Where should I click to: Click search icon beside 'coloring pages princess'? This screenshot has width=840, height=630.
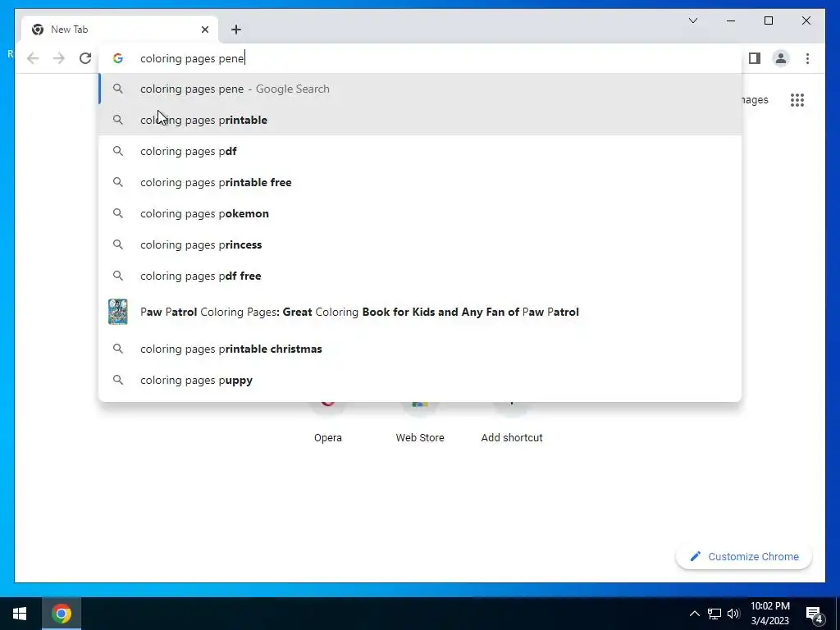click(118, 244)
